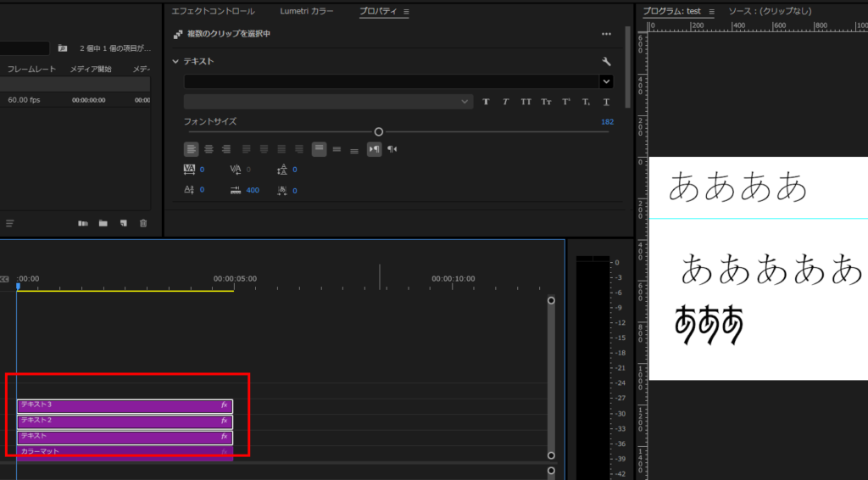
Task: Click the New Item icon in project panel
Action: [123, 223]
